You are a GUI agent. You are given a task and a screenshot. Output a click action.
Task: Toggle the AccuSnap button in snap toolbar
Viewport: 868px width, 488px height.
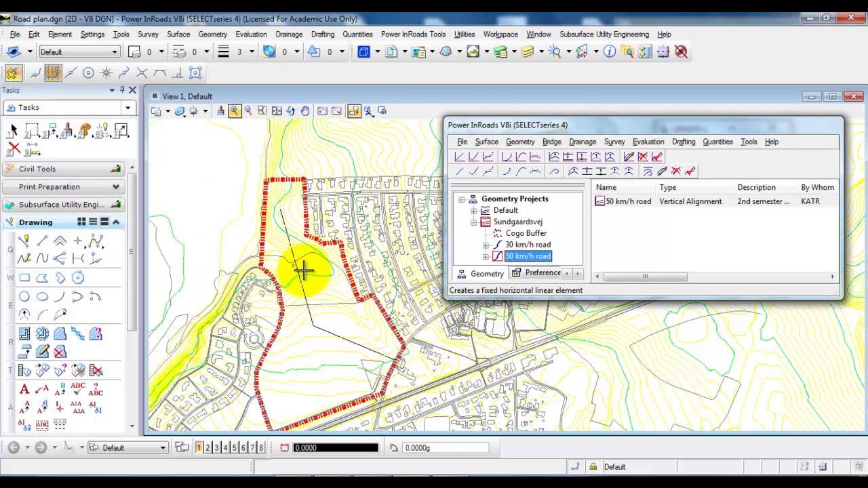[13, 73]
